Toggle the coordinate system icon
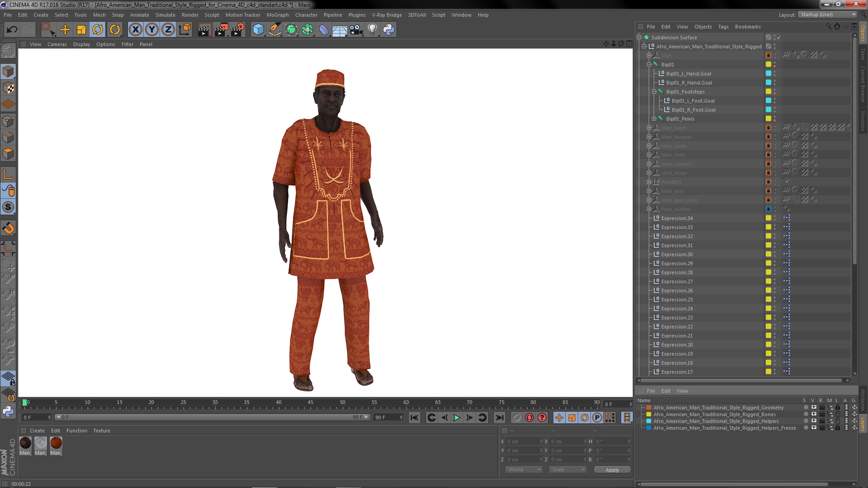Viewport: 868px width, 488px height. tap(184, 30)
